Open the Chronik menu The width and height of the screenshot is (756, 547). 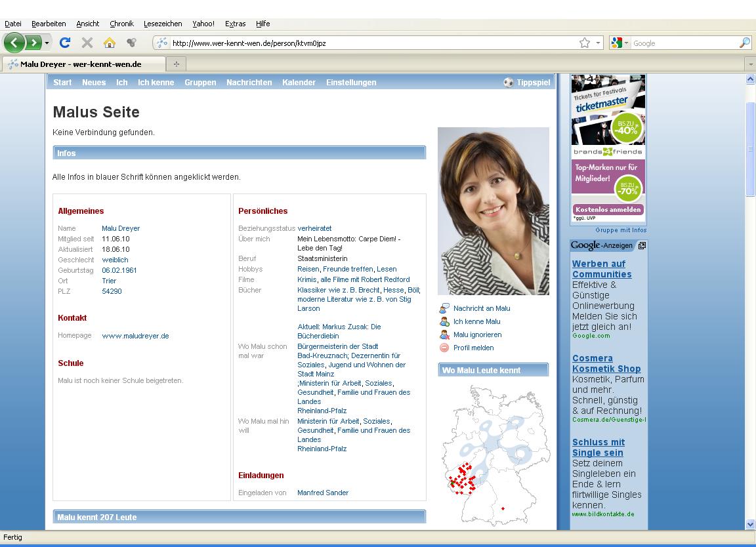[121, 24]
